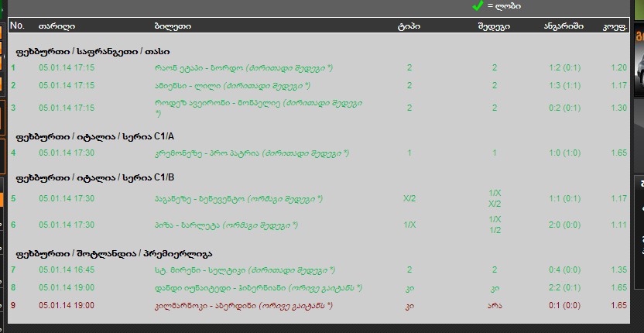Click the red date in row 9
Image resolution: width=644 pixels, height=333 pixels.
pos(67,305)
